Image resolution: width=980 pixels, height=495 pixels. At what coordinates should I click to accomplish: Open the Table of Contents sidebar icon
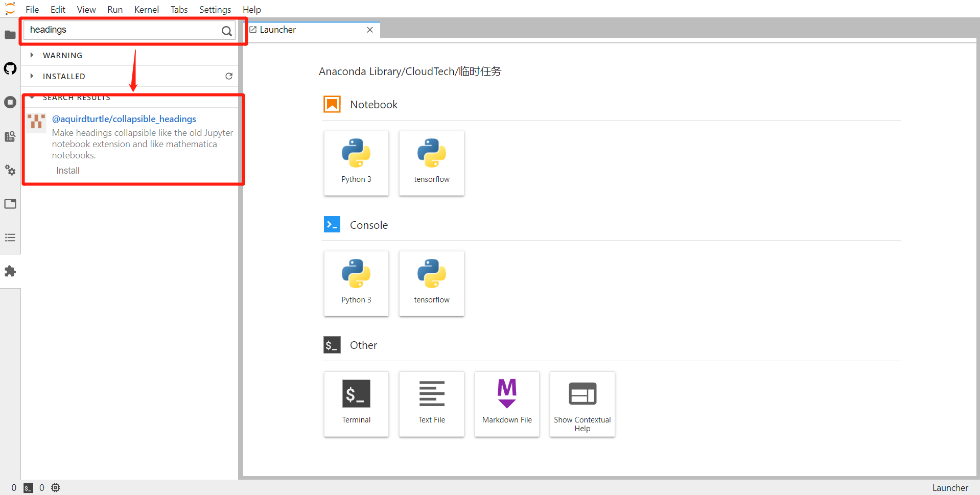(x=10, y=238)
